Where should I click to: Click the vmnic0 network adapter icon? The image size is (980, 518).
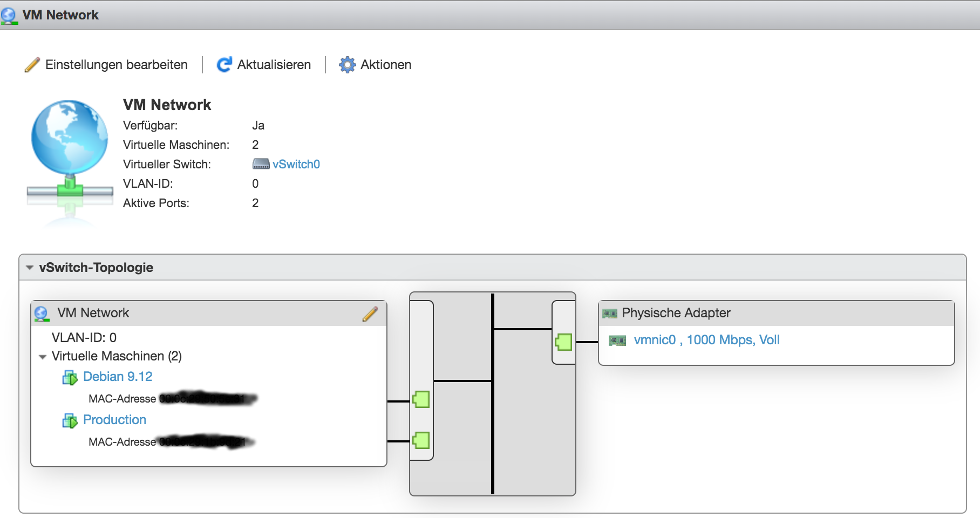click(x=617, y=340)
